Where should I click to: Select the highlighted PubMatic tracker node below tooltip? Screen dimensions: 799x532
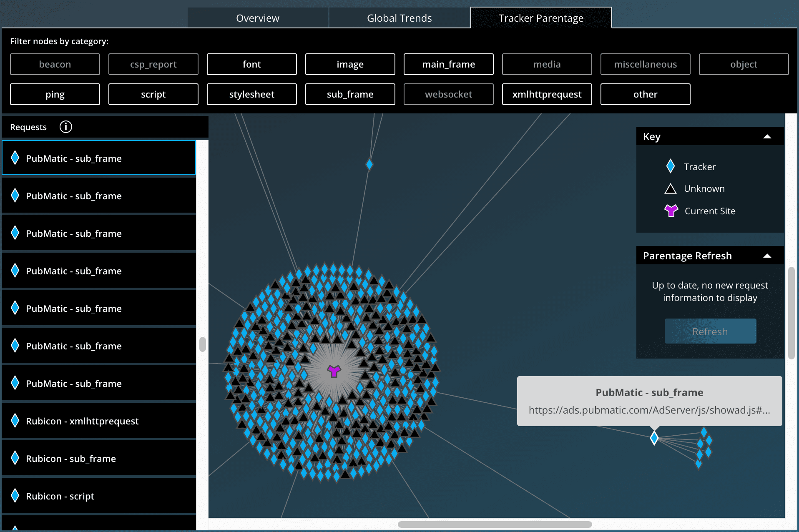click(654, 438)
